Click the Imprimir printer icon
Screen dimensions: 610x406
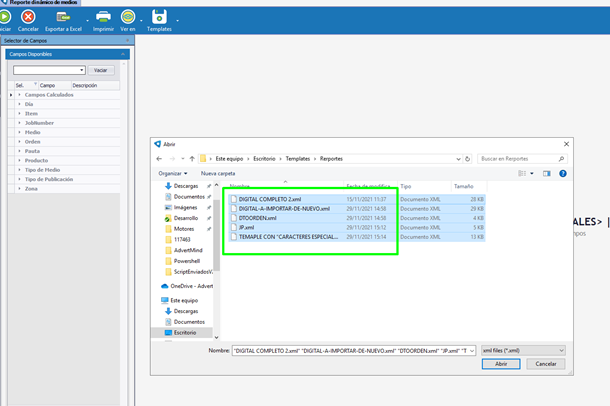tap(103, 17)
